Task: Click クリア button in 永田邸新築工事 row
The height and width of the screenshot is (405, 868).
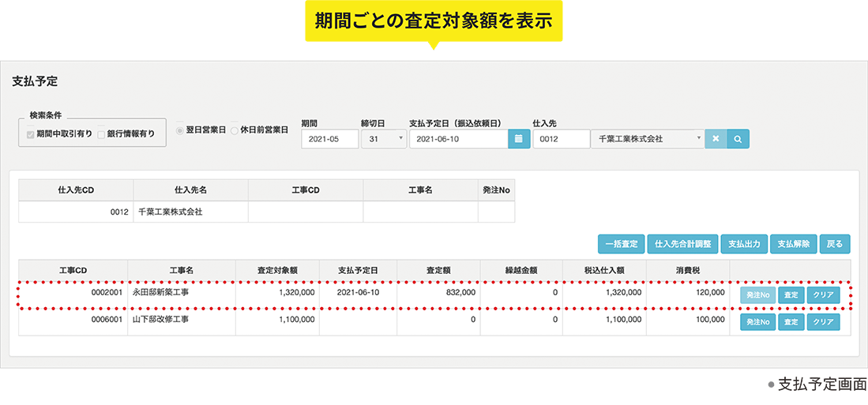Action: point(823,295)
